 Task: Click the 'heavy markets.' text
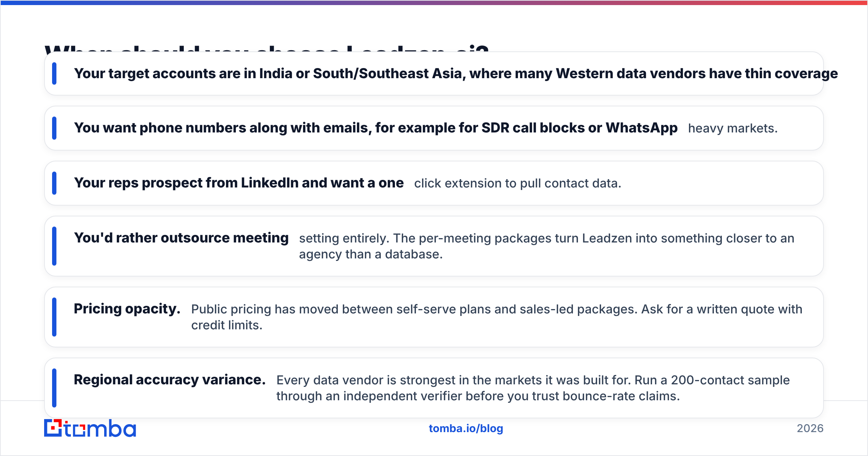733,128
